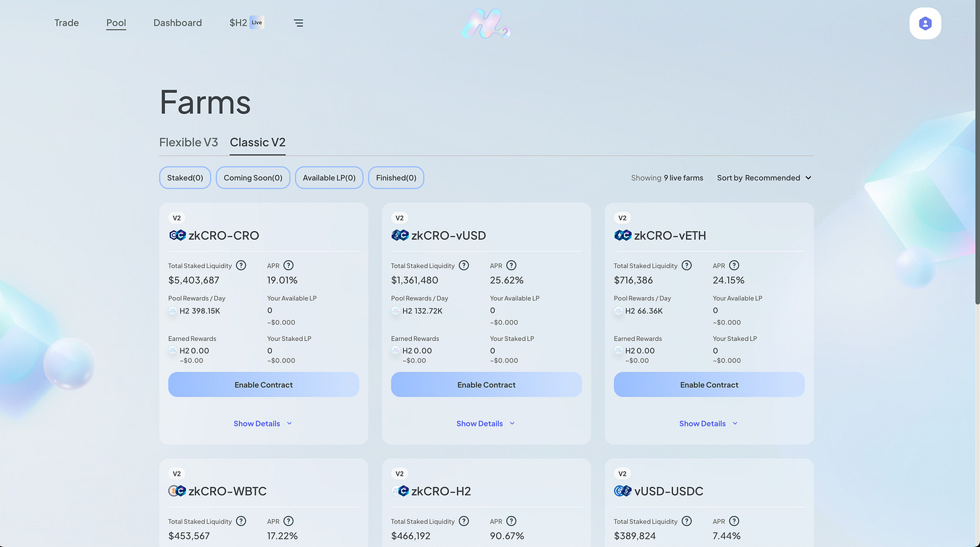Open the Dashboard page
The width and height of the screenshot is (980, 547).
[178, 23]
